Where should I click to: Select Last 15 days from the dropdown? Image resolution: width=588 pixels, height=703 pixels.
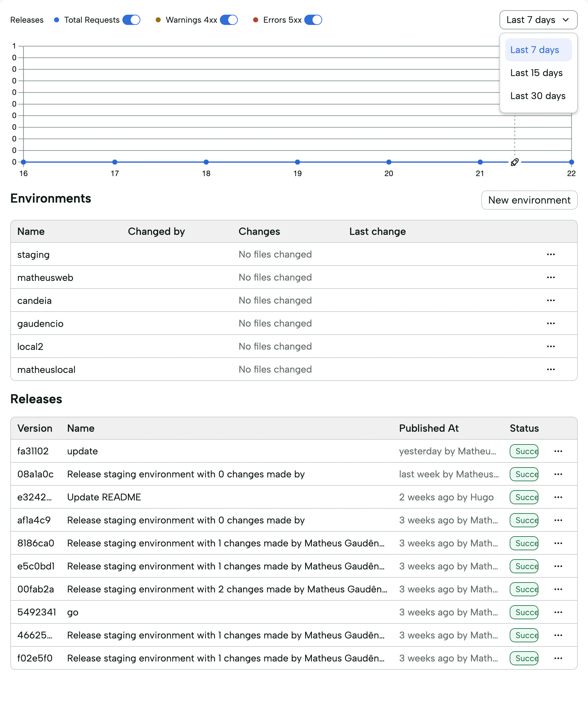pyautogui.click(x=537, y=73)
